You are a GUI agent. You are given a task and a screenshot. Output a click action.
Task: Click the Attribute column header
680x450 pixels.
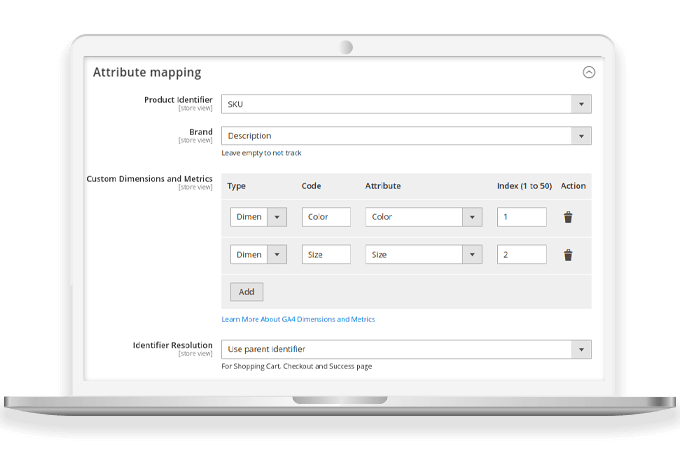pyautogui.click(x=383, y=186)
